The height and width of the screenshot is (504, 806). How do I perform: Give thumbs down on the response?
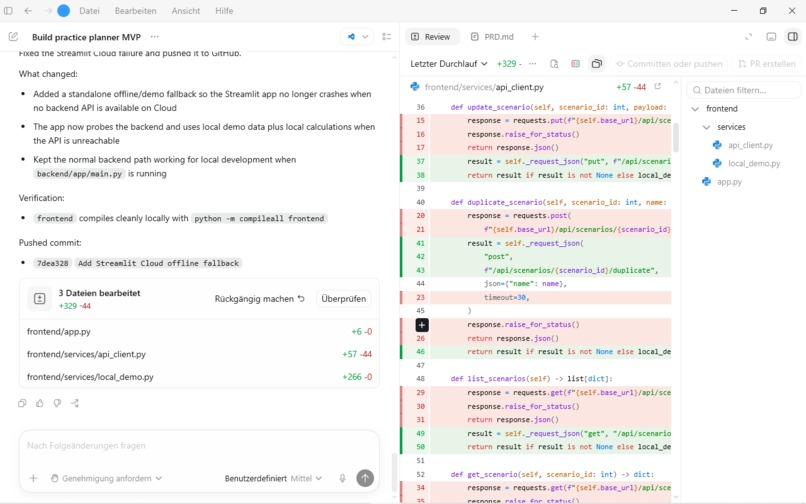pos(57,403)
